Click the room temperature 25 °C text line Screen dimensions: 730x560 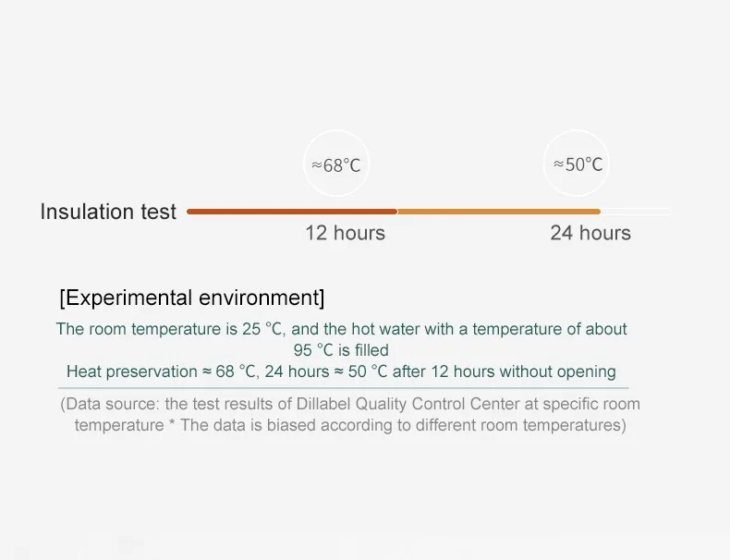tap(341, 329)
